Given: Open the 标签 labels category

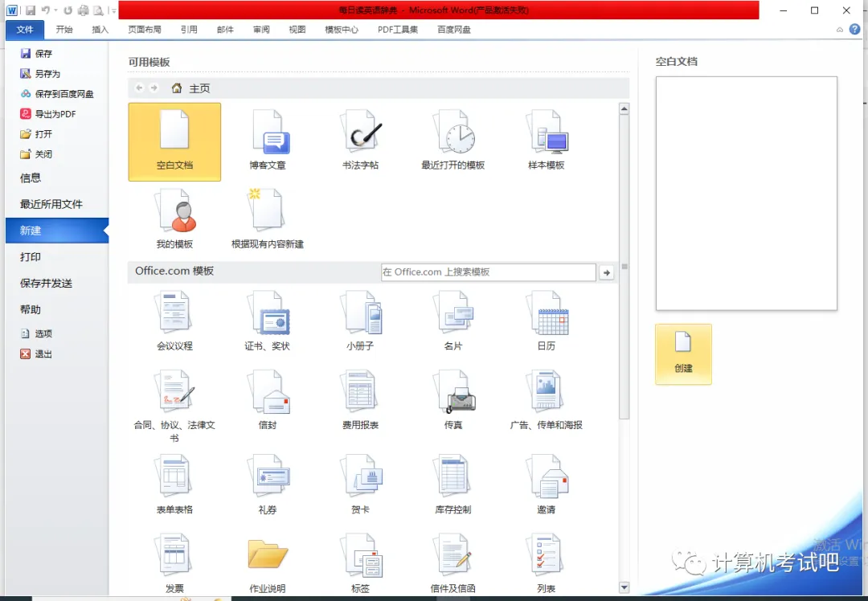Looking at the screenshot, I should coord(360,563).
